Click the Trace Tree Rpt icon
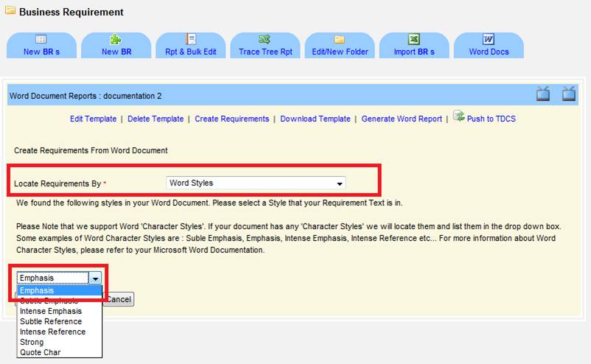The width and height of the screenshot is (591, 364). [x=265, y=39]
